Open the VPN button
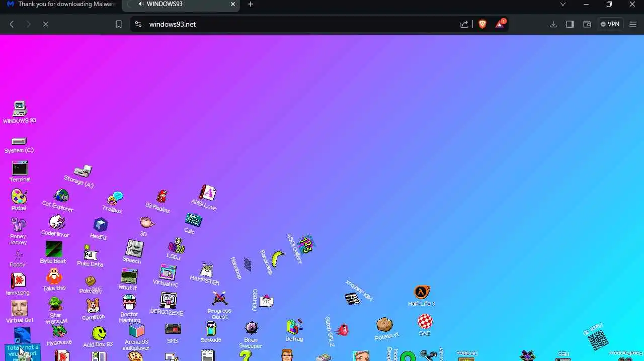Screen dimensions: 644x361 (610, 24)
